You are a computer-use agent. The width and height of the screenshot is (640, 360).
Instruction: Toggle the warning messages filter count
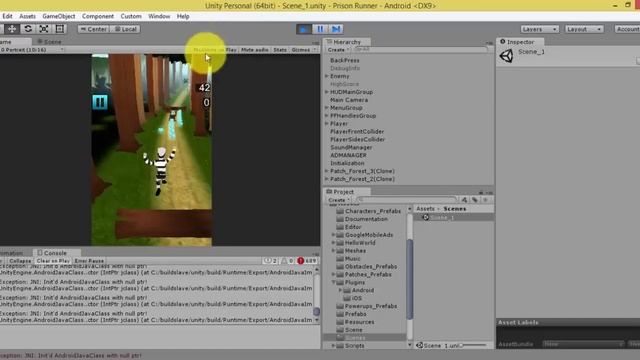click(287, 261)
